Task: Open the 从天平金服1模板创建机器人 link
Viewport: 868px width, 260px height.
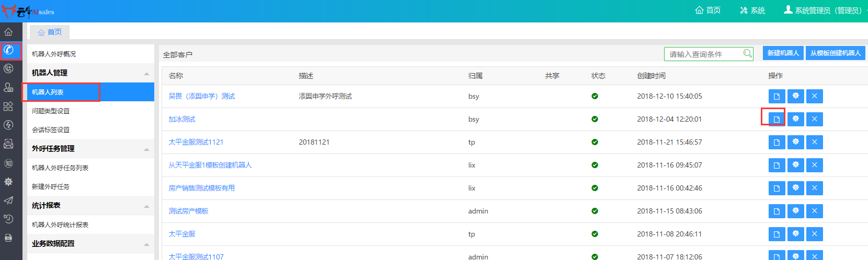Action: [210, 165]
